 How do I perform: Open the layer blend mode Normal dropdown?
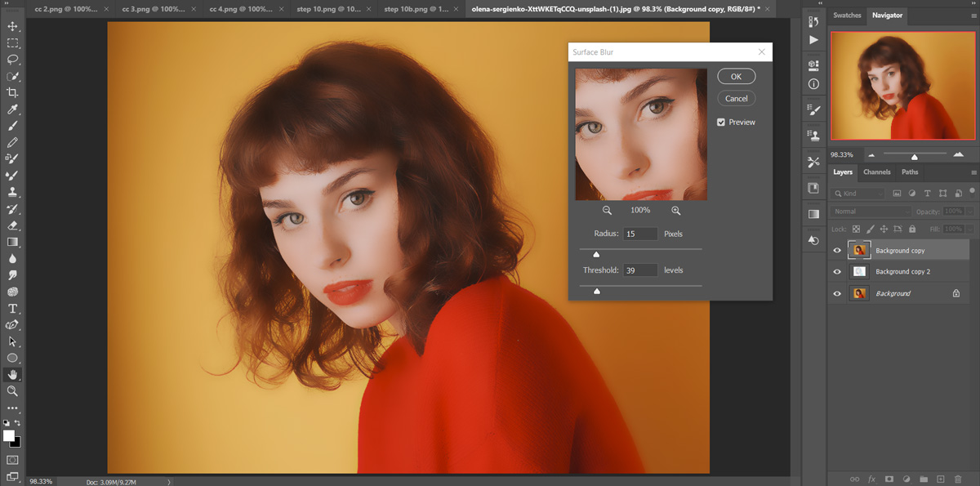[871, 212]
